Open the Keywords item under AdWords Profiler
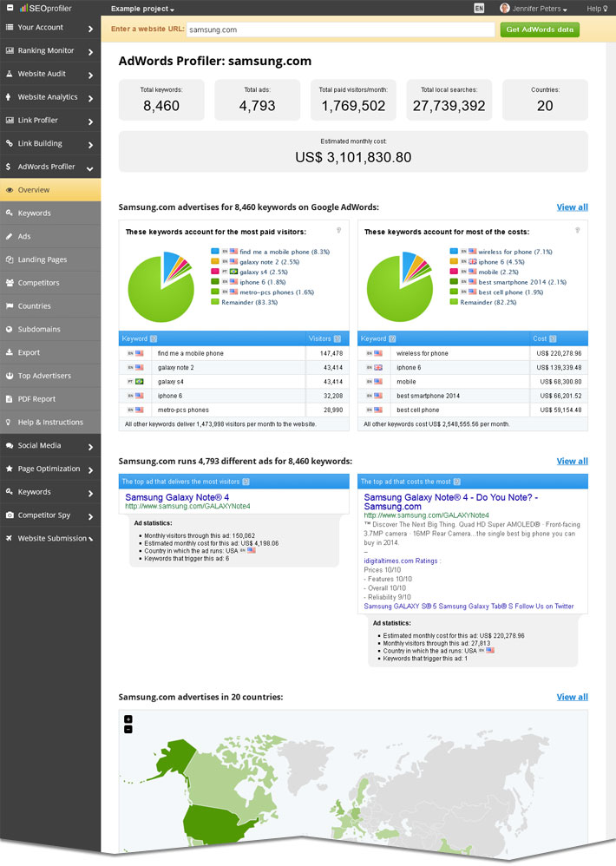616x866 pixels. [x=50, y=213]
